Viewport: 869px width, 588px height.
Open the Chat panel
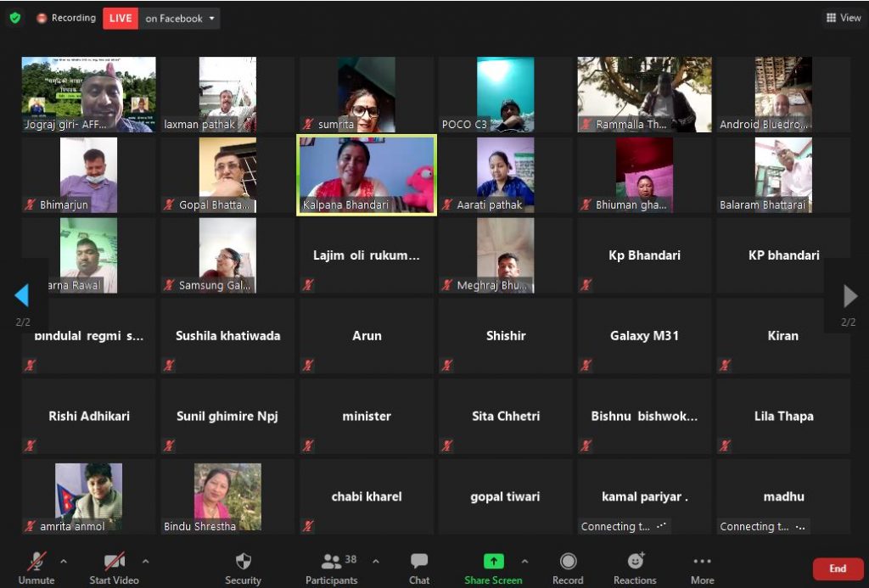pyautogui.click(x=419, y=568)
